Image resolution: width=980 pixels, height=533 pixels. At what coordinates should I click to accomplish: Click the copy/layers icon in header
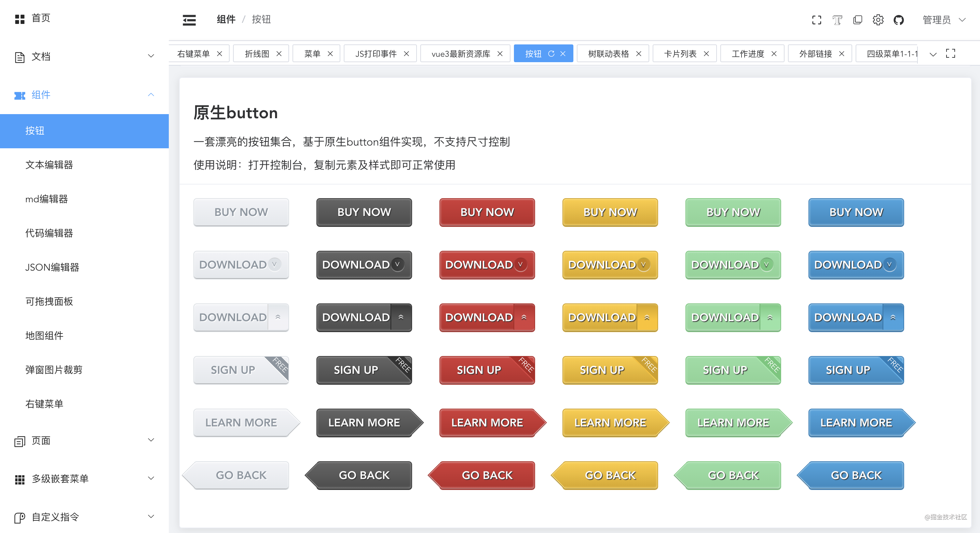(x=858, y=20)
